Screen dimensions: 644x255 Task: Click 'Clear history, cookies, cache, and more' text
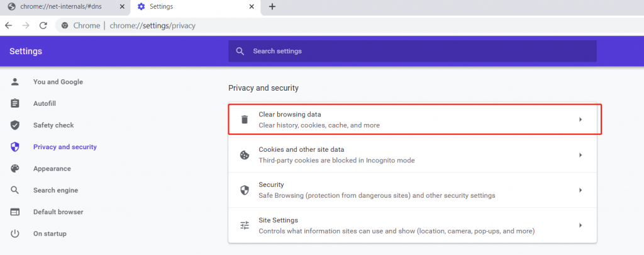[x=319, y=125]
